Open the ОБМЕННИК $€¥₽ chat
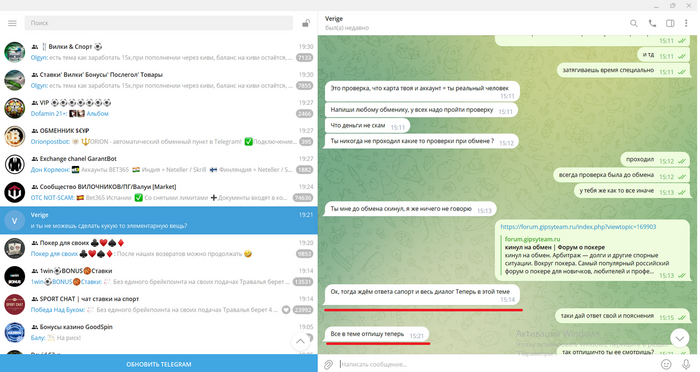Image resolution: width=700 pixels, height=372 pixels. pyautogui.click(x=158, y=136)
